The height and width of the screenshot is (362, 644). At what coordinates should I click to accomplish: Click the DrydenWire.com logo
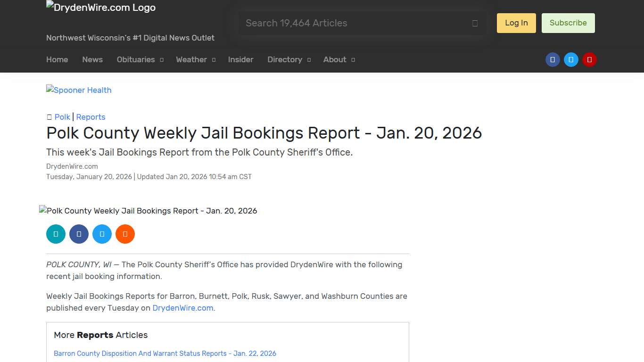(100, 7)
